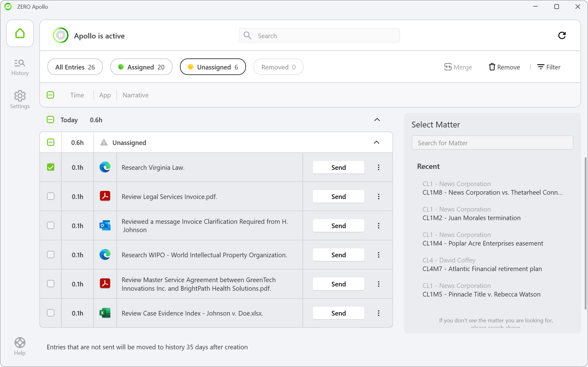Send the Master Service Agreement entry
Viewport: 588px width, 367px height.
point(338,284)
